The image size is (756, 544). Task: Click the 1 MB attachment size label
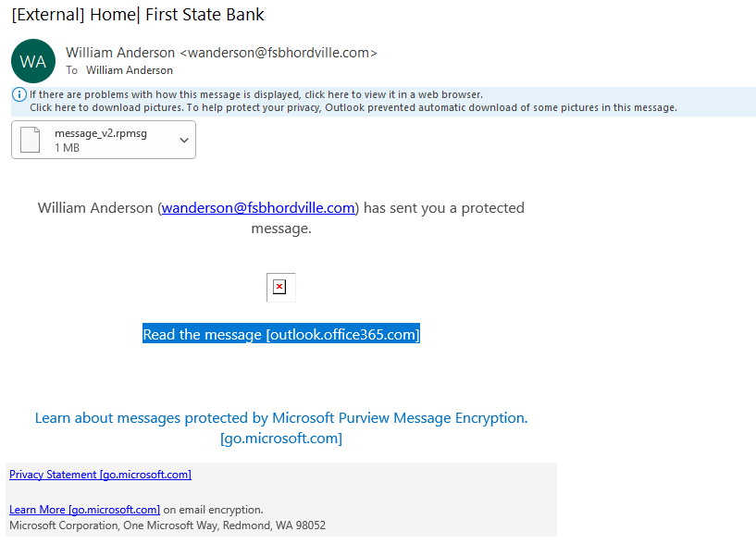click(67, 148)
